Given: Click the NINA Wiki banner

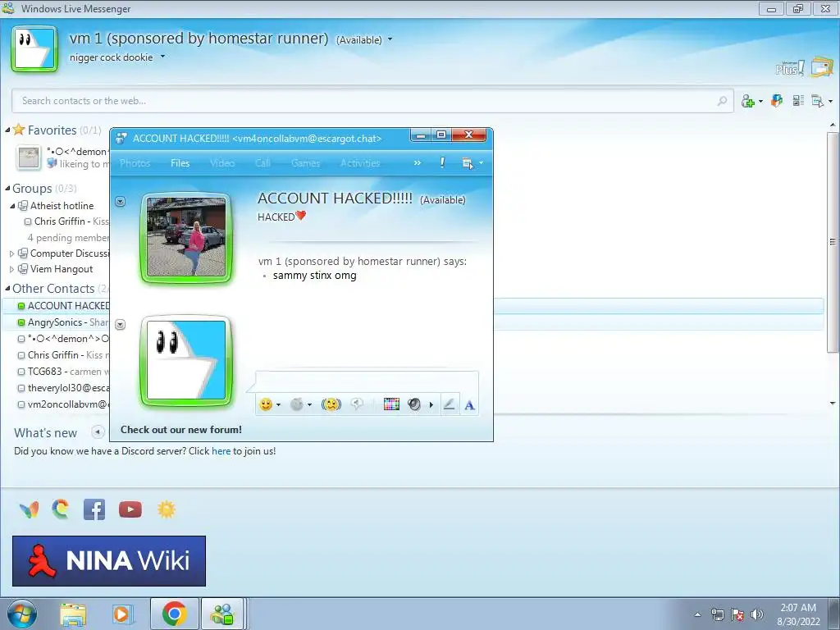Looking at the screenshot, I should [109, 561].
